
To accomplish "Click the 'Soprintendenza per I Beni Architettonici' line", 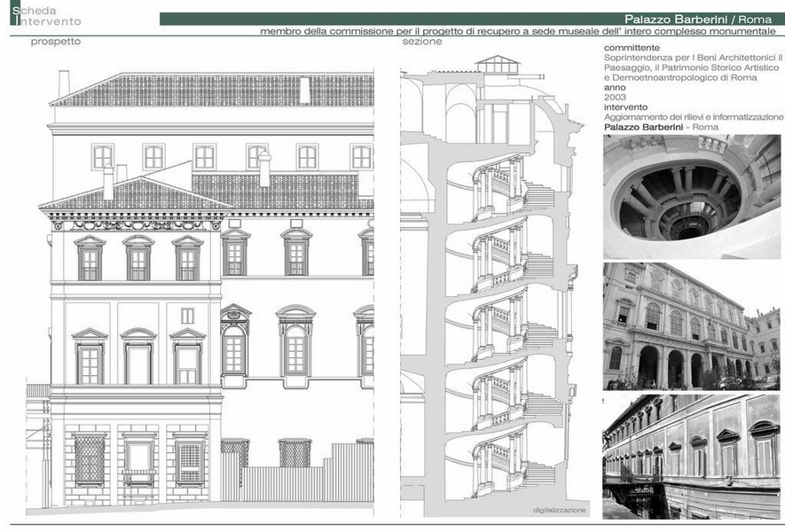I will pos(693,58).
